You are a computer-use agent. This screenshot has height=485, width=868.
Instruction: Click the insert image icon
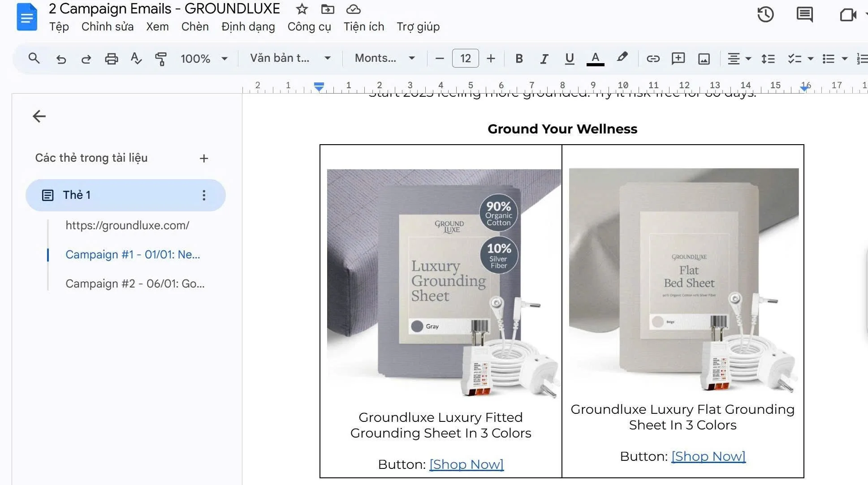coord(704,59)
